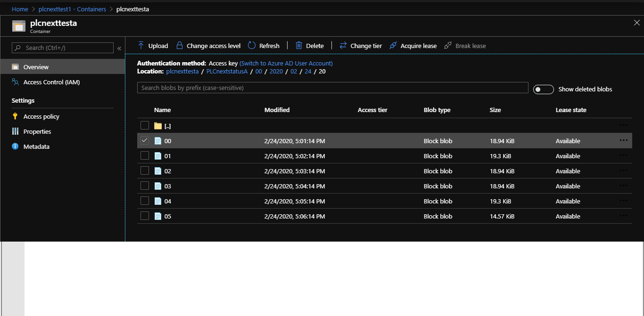This screenshot has height=316, width=644.
Task: Click Switch to Azure AD User Account link
Action: point(286,63)
